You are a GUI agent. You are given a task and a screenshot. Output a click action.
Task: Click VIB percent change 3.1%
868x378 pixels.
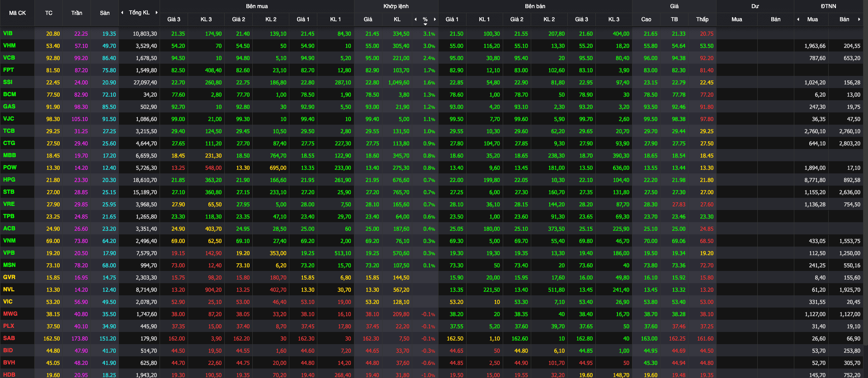tap(429, 34)
